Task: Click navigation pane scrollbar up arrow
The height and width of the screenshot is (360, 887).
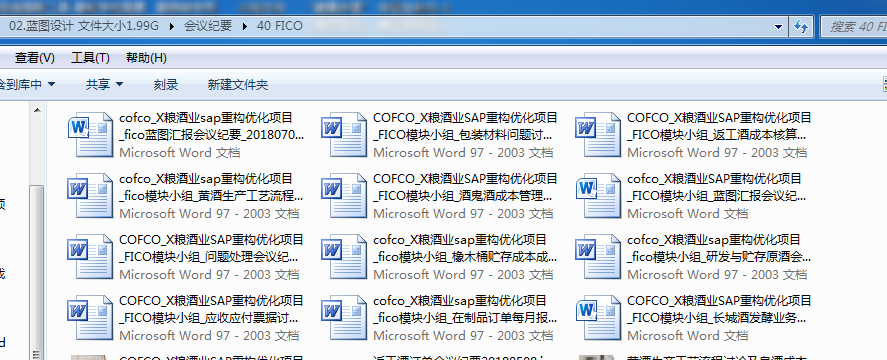Action: point(37,110)
